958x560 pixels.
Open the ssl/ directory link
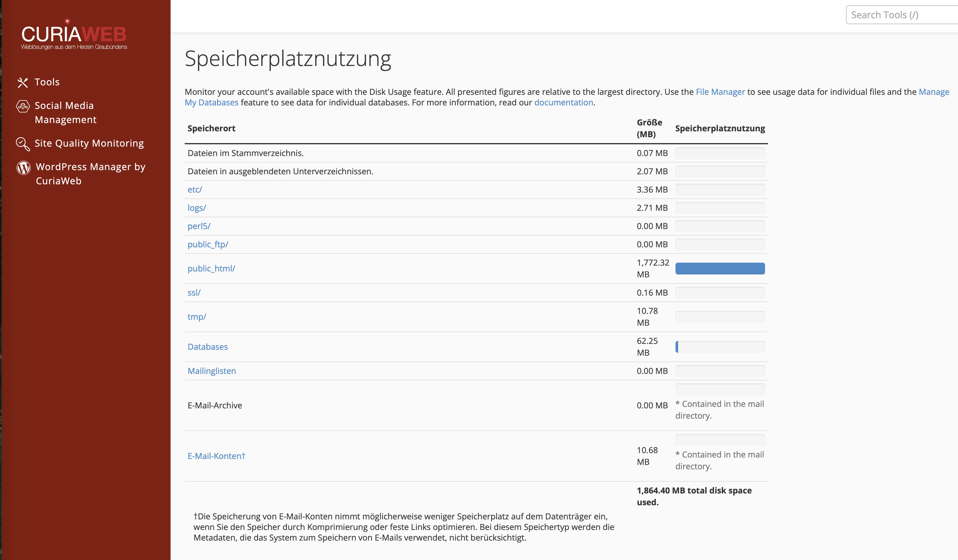point(194,293)
